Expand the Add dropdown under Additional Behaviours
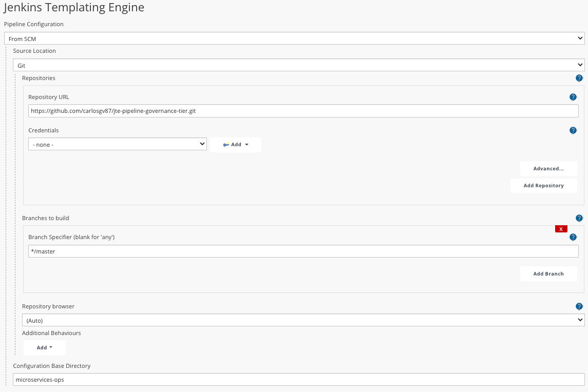The width and height of the screenshot is (588, 392). (45, 347)
